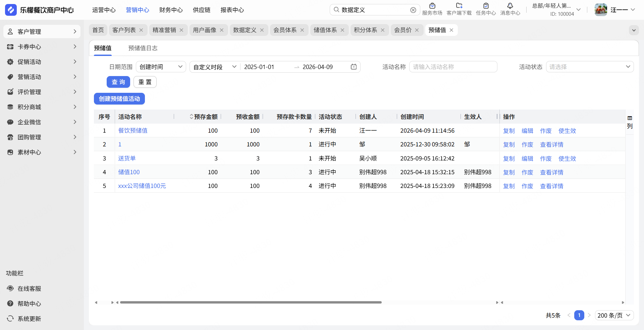Viewport: 644px width, 330px height.
Task: Change the 200 条/页 page size selector
Action: point(614,315)
